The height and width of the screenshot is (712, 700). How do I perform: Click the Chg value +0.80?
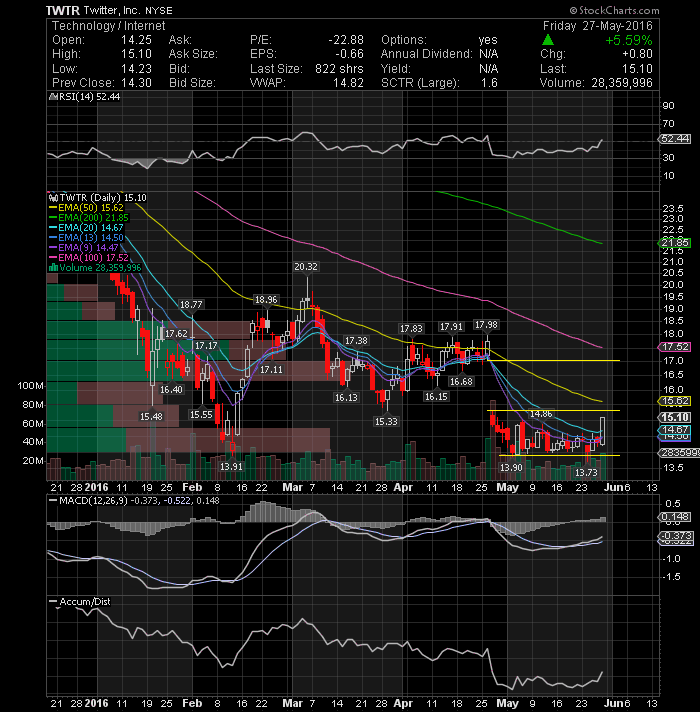click(x=637, y=54)
